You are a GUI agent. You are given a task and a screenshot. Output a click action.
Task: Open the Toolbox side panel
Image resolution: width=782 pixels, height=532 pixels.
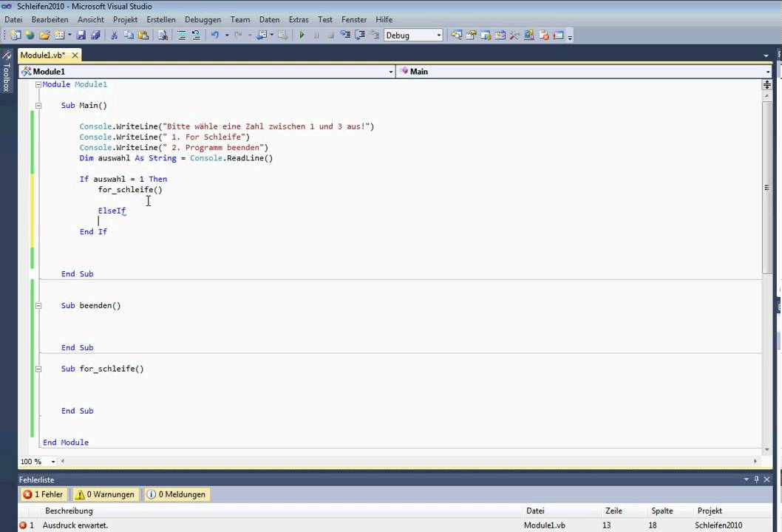coord(7,70)
